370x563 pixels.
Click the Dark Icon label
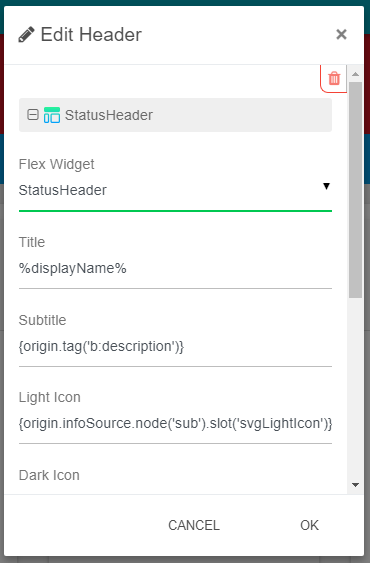point(49,475)
